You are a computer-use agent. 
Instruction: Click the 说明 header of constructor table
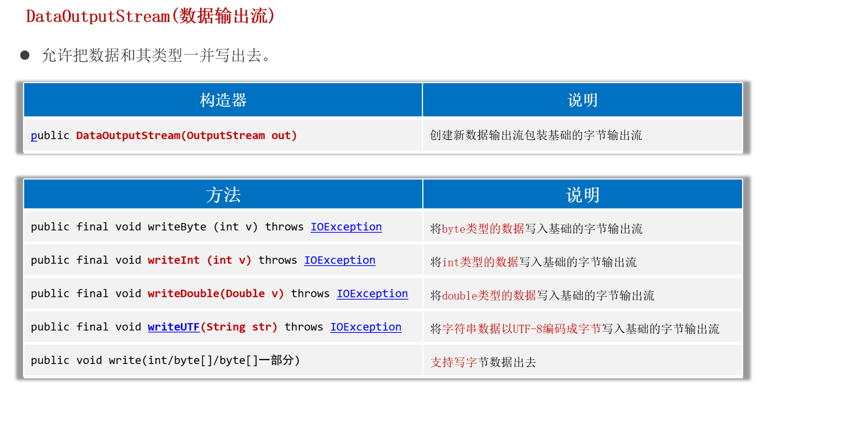tap(582, 100)
